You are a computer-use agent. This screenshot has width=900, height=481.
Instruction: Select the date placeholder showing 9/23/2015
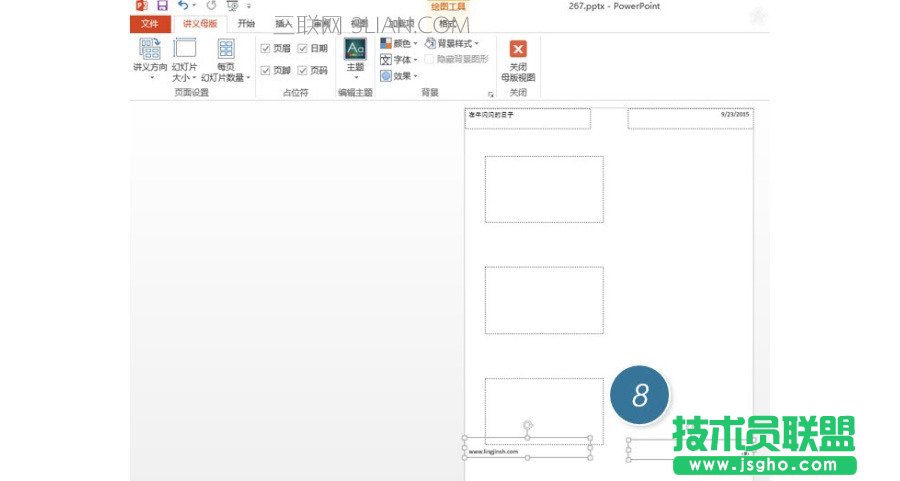[690, 118]
